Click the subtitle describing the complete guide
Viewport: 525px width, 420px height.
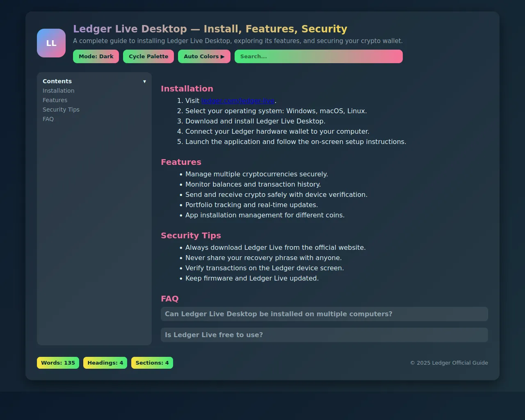238,41
